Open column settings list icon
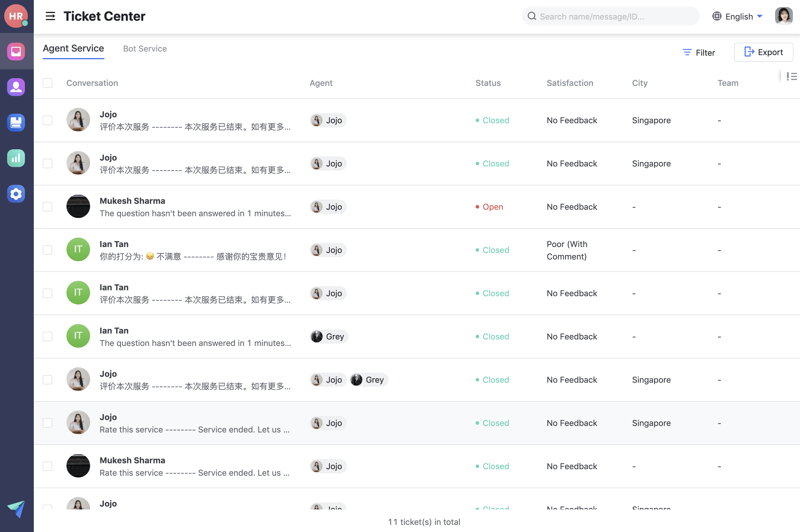Image resolution: width=800 pixels, height=532 pixels. pos(791,77)
